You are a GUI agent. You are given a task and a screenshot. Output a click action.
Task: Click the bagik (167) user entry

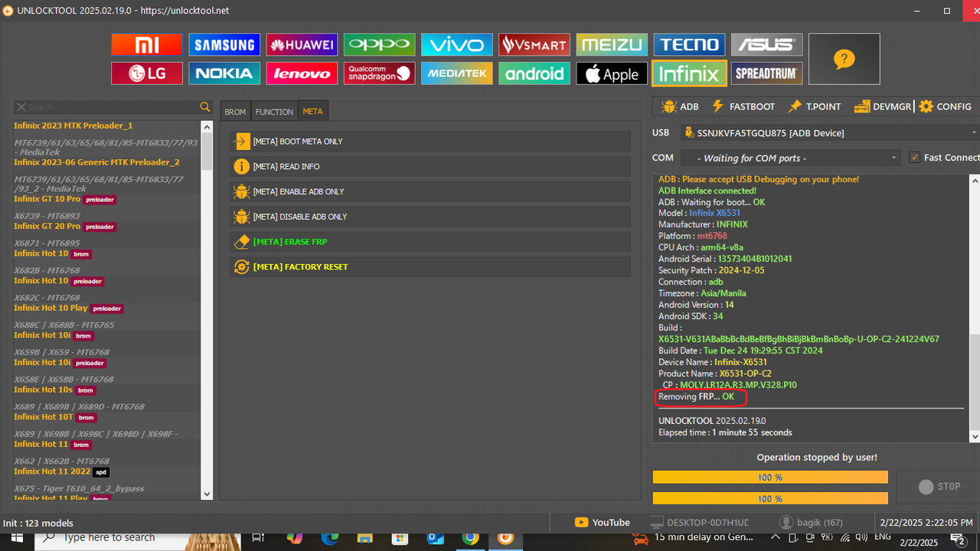[x=811, y=523]
